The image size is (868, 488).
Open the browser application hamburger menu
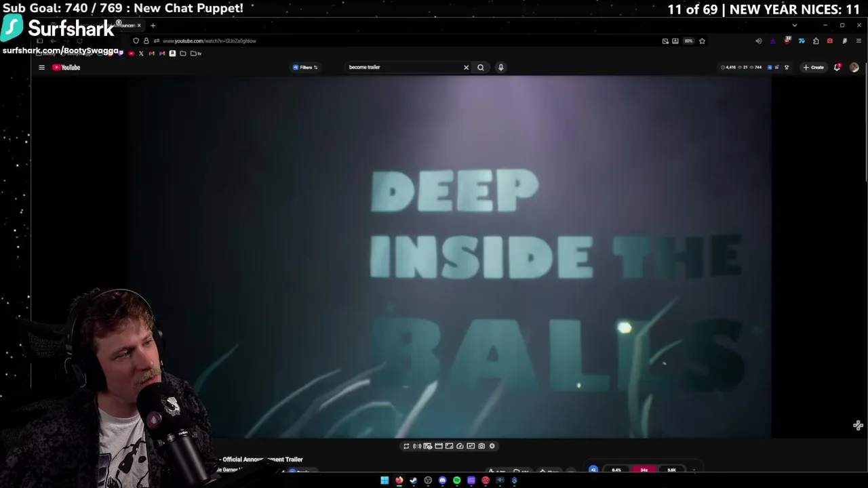(859, 41)
